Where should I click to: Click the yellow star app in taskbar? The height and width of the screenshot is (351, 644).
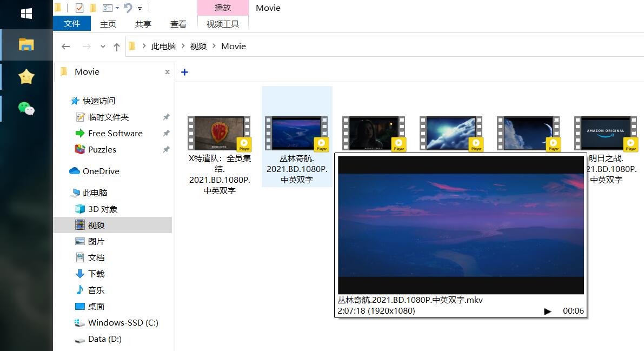tap(26, 77)
